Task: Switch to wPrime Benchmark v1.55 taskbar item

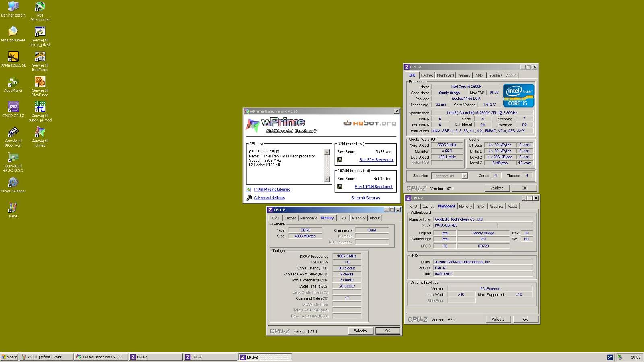Action: click(101, 357)
